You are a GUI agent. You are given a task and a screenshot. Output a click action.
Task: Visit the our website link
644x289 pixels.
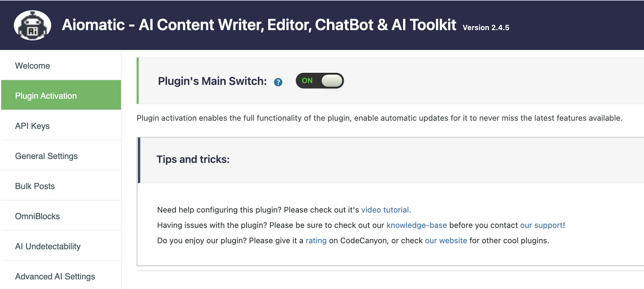point(446,241)
